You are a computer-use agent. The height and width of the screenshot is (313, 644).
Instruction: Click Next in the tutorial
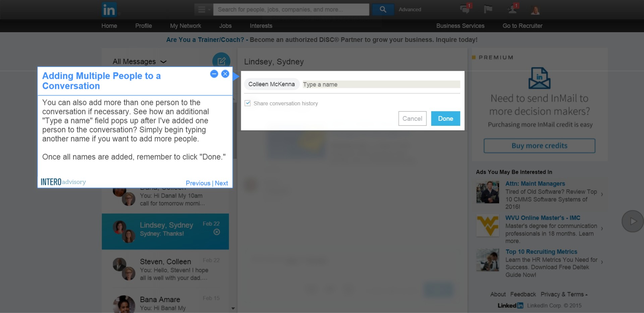click(x=221, y=183)
